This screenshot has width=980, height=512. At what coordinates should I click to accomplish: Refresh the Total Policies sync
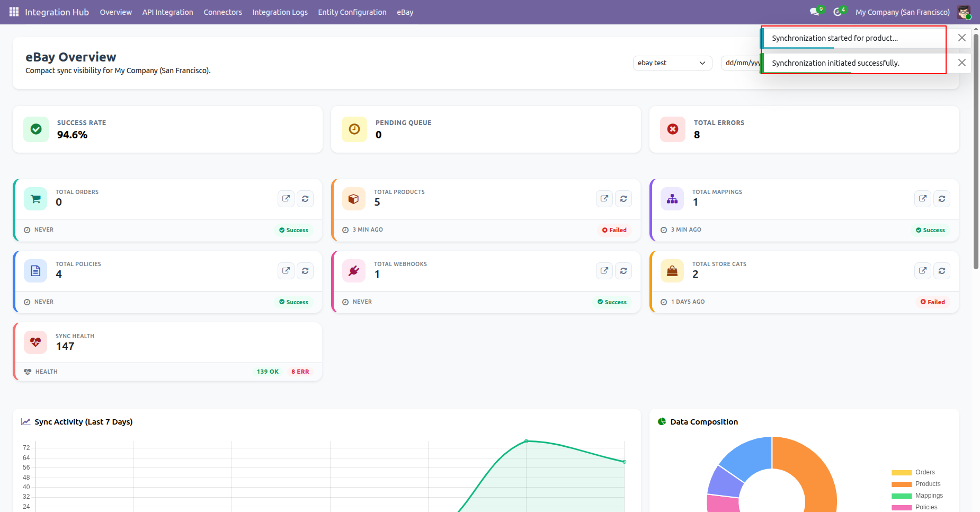click(x=305, y=271)
